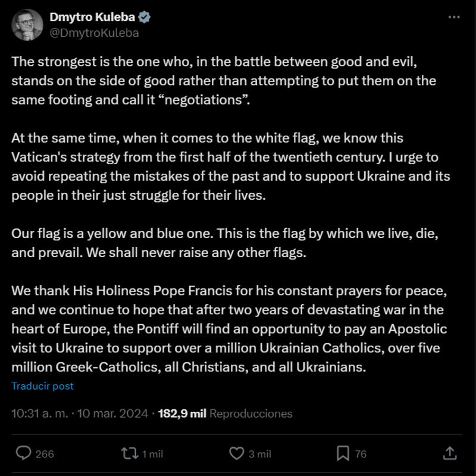
Task: Click the 76 bookmarks count
Action: pyautogui.click(x=361, y=454)
